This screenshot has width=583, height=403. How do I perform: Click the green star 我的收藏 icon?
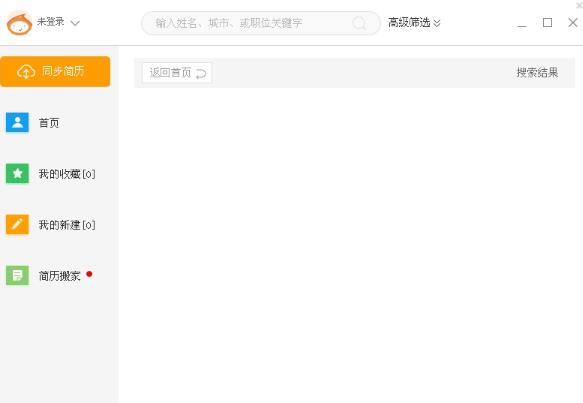point(17,174)
